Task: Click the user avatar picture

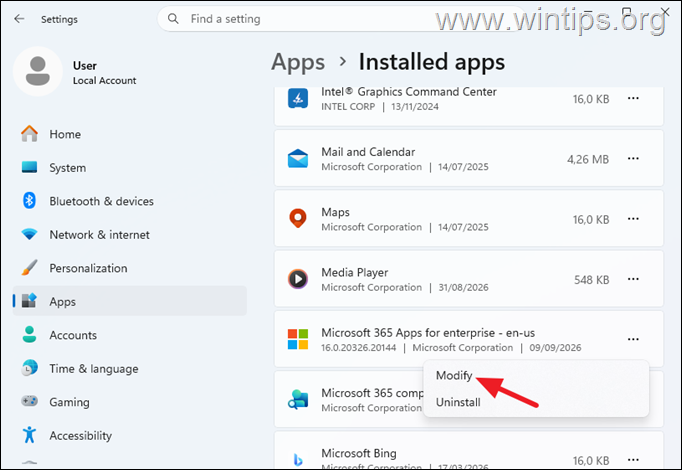Action: click(x=38, y=71)
